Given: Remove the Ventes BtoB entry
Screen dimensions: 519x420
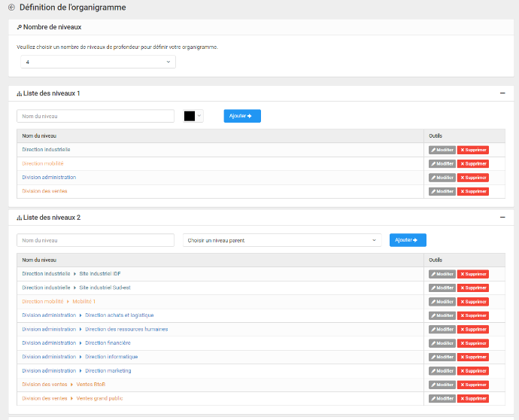Looking at the screenshot, I should pos(473,385).
